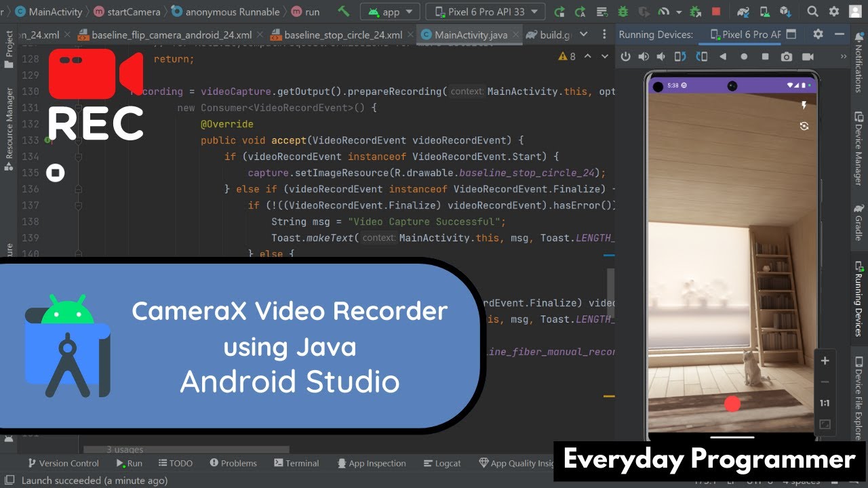This screenshot has width=868, height=488.
Task: Open the Terminal tool window
Action: 297,464
